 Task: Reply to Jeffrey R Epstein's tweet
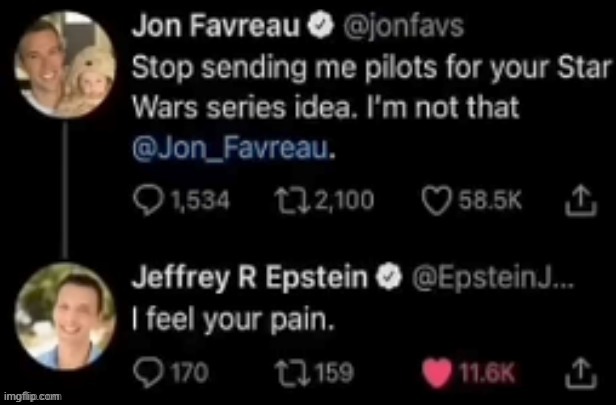[x=146, y=374]
